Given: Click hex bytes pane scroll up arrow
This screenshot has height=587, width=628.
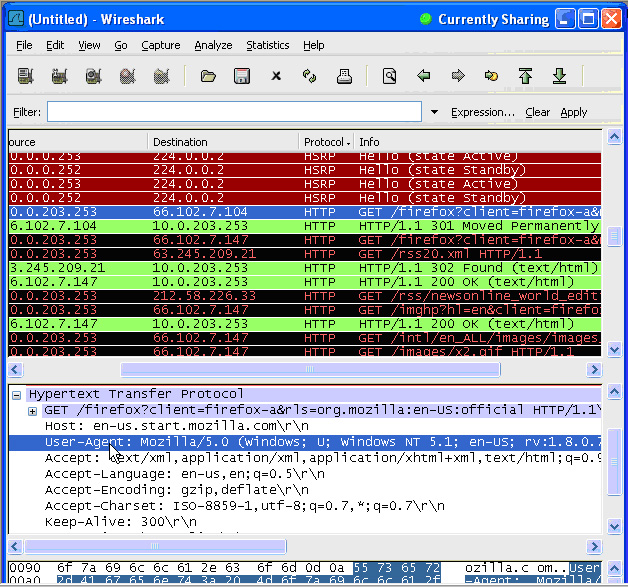Looking at the screenshot, I should tap(614, 568).
